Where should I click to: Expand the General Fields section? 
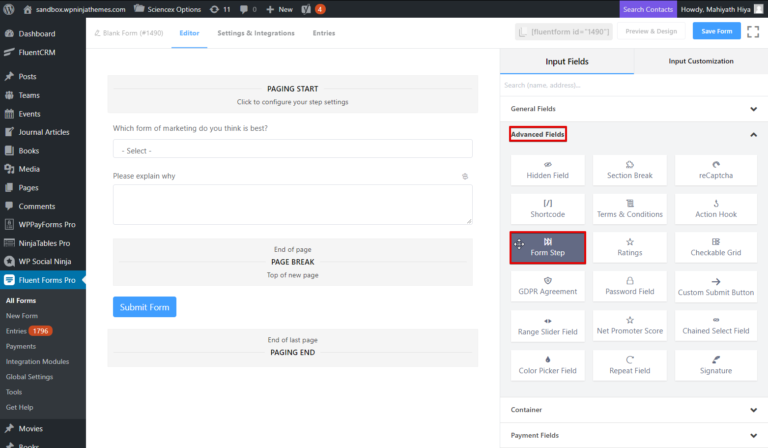click(x=633, y=108)
